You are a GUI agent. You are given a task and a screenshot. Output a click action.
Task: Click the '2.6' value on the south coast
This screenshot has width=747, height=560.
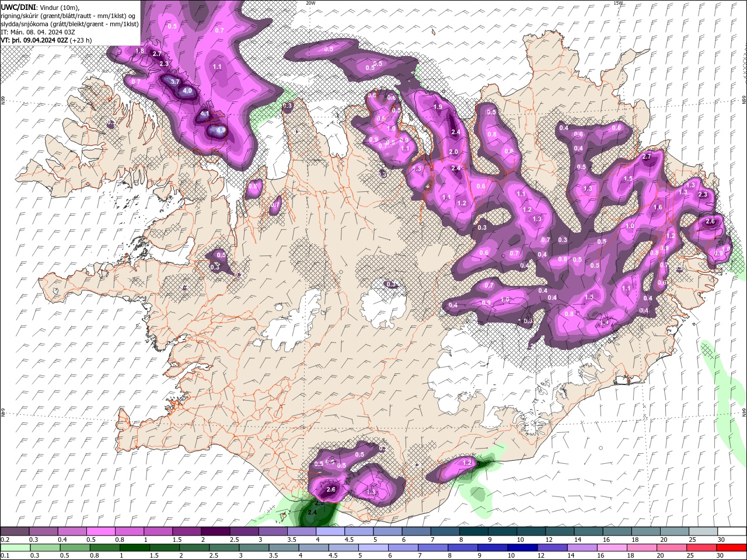(331, 489)
